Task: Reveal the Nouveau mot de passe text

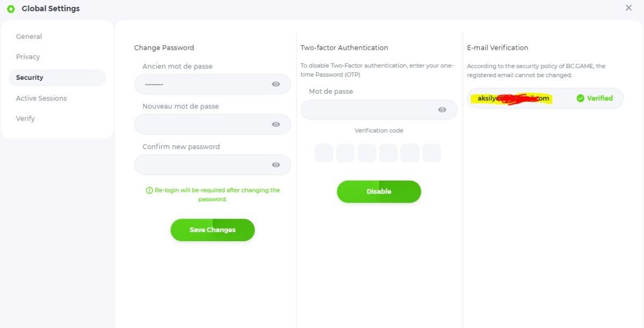Action: click(x=276, y=124)
